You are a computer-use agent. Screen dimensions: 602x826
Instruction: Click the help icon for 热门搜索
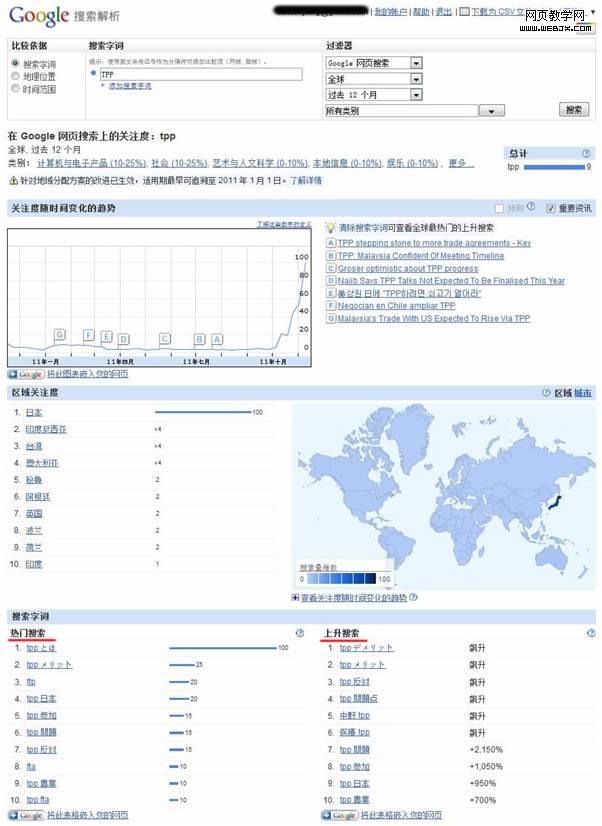[x=299, y=633]
